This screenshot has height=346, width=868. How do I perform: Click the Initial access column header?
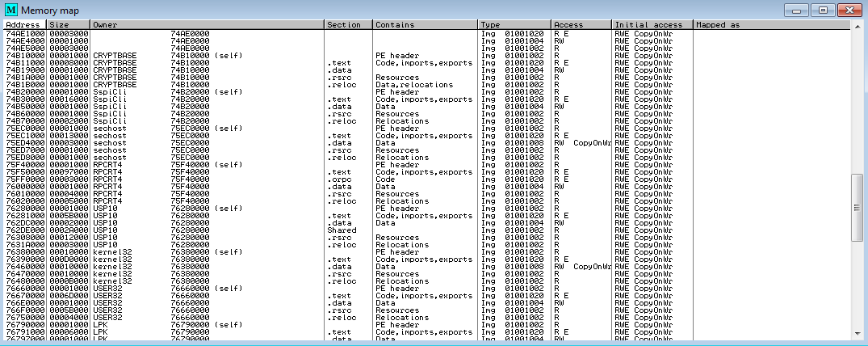pos(652,25)
